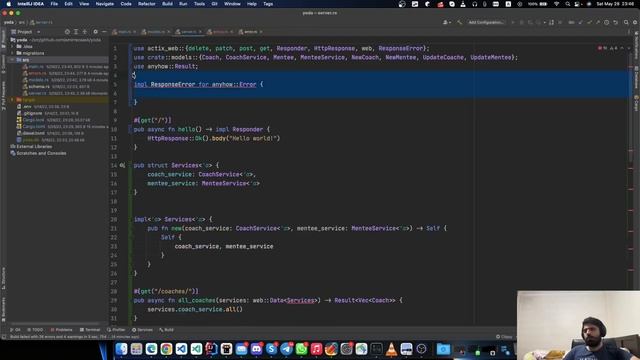Open the Git tool window tab
The width and height of the screenshot is (640, 360).
click(16, 330)
